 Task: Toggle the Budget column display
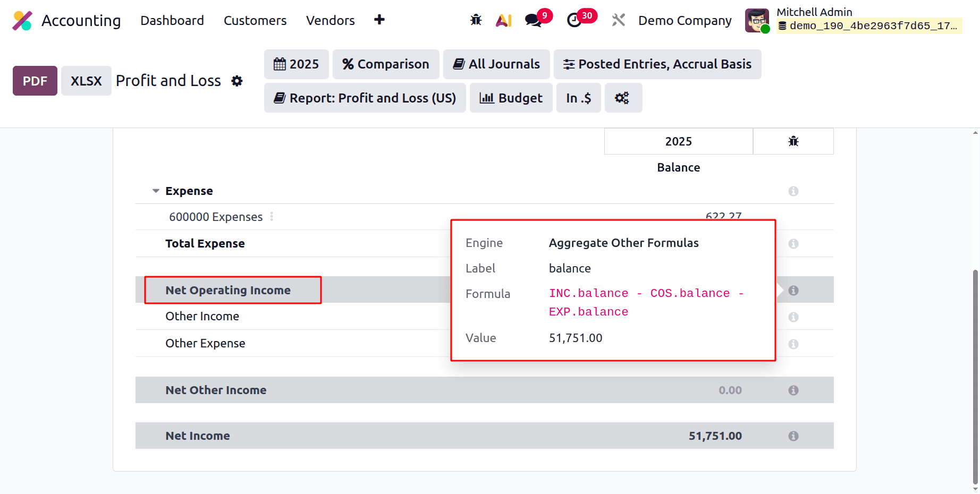[511, 98]
